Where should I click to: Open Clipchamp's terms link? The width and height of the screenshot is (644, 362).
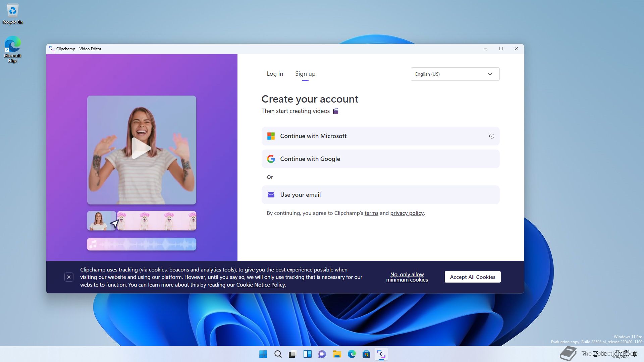371,213
